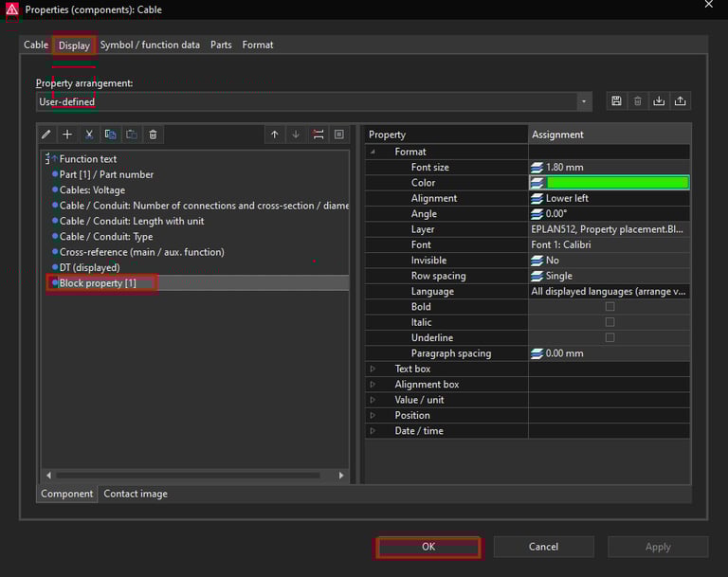The image size is (728, 577).
Task: Export property arrangement with upload icon
Action: tap(681, 101)
